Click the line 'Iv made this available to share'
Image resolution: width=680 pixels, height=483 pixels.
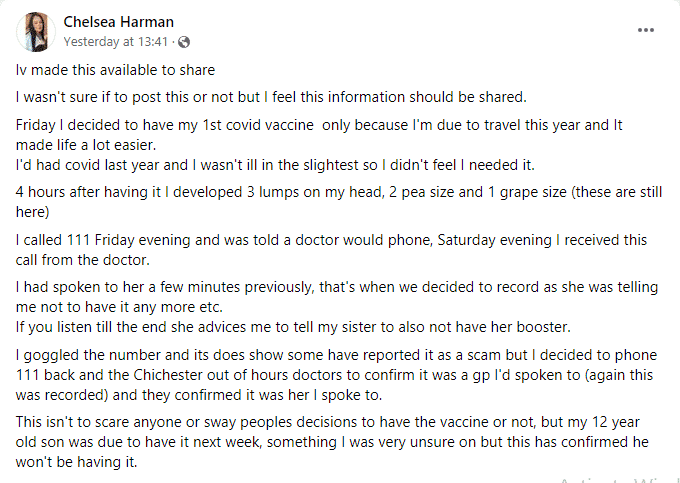[x=115, y=70]
